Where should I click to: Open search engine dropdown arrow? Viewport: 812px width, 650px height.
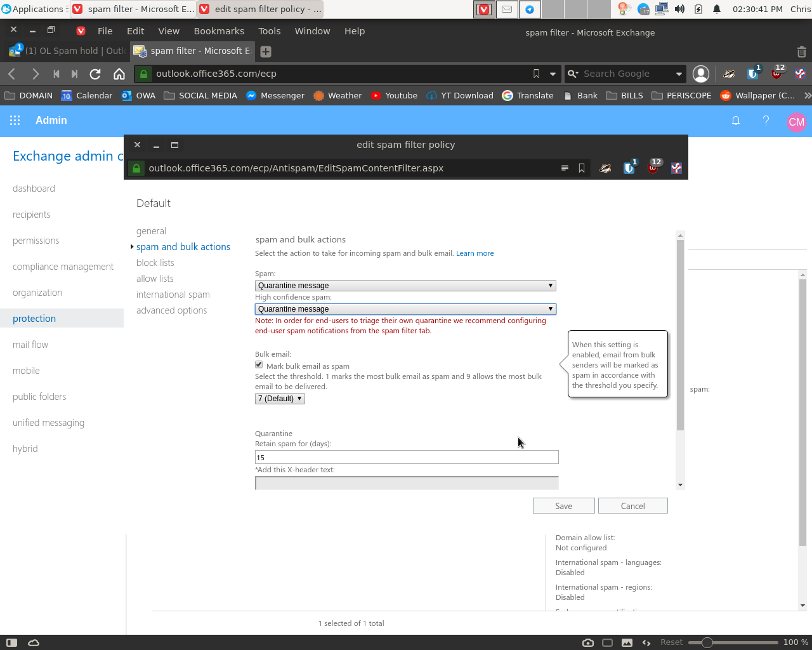click(x=679, y=74)
